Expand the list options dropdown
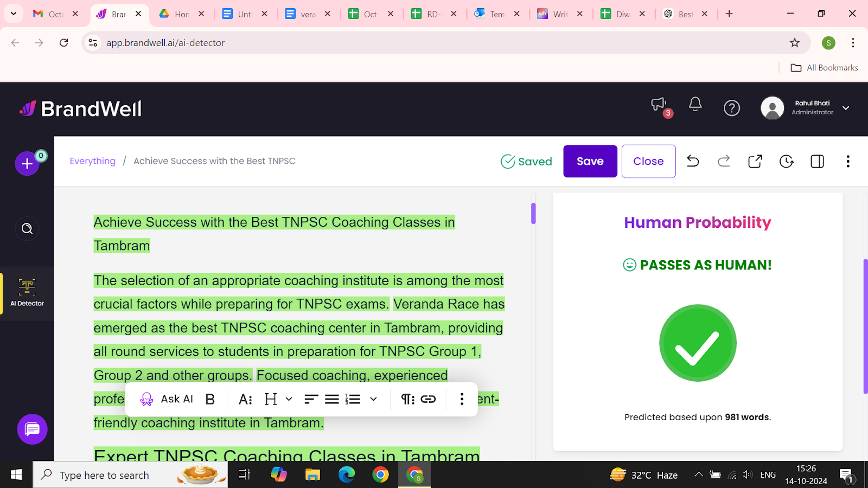Image resolution: width=868 pixels, height=488 pixels. [x=373, y=399]
